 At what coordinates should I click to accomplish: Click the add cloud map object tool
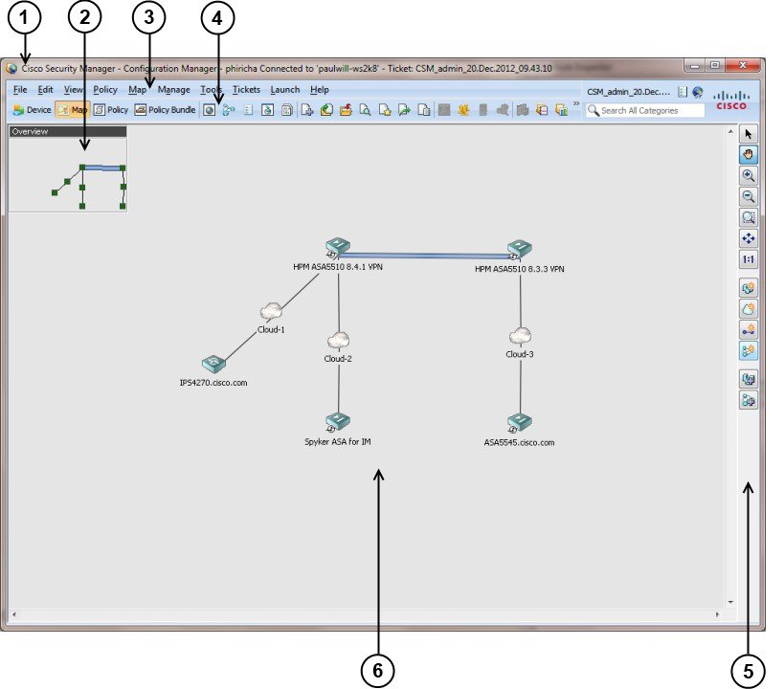pyautogui.click(x=748, y=309)
